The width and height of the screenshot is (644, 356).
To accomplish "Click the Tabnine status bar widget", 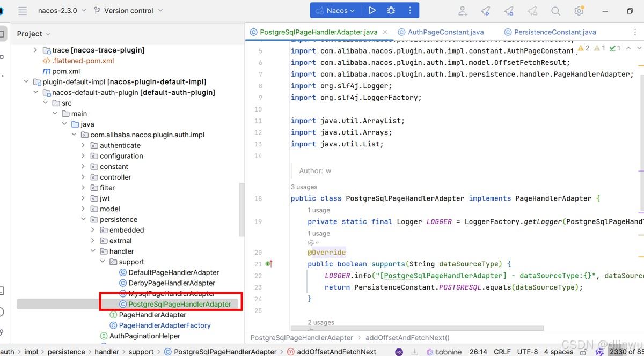I will tap(444, 352).
